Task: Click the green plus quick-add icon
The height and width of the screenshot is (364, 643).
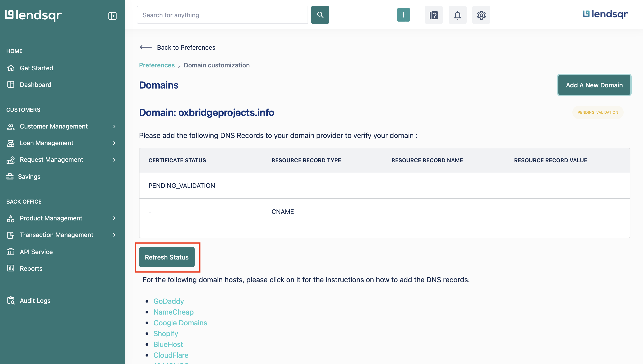Action: point(403,15)
